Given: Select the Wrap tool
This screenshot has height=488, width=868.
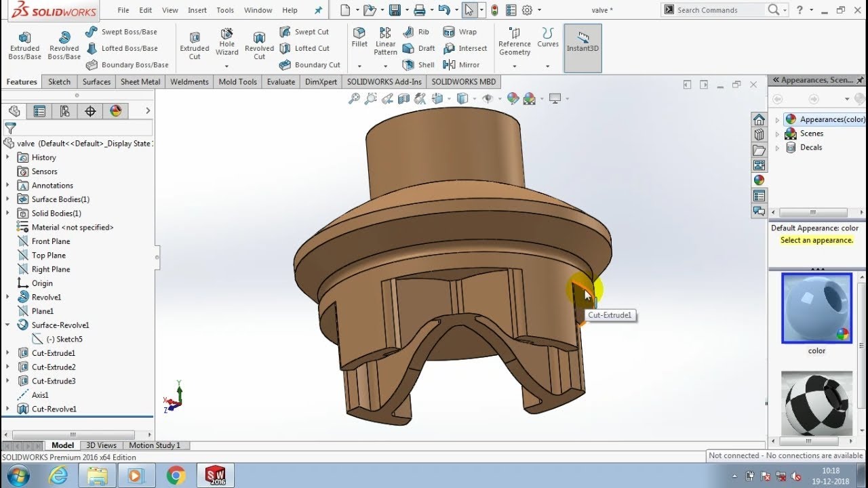Looking at the screenshot, I should coord(460,32).
